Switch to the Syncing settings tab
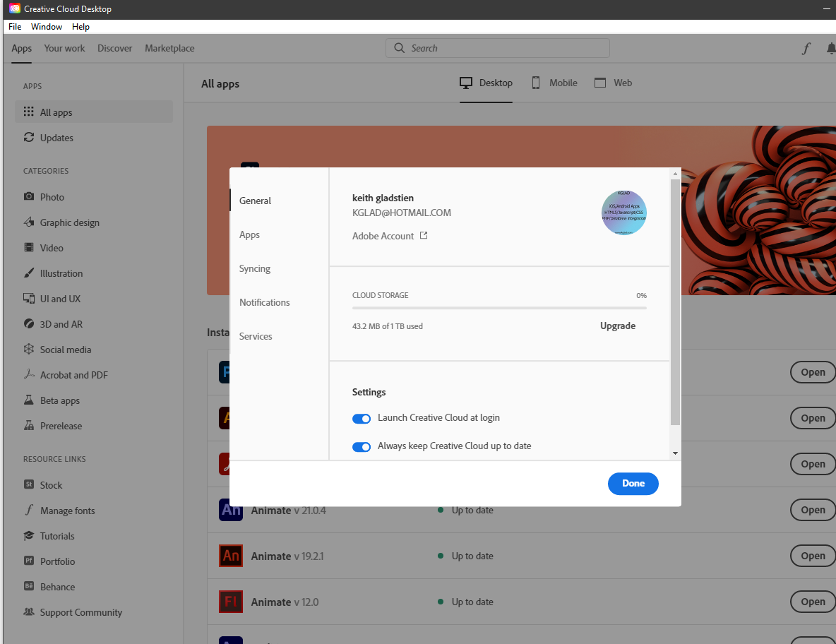836x644 pixels. coord(254,268)
